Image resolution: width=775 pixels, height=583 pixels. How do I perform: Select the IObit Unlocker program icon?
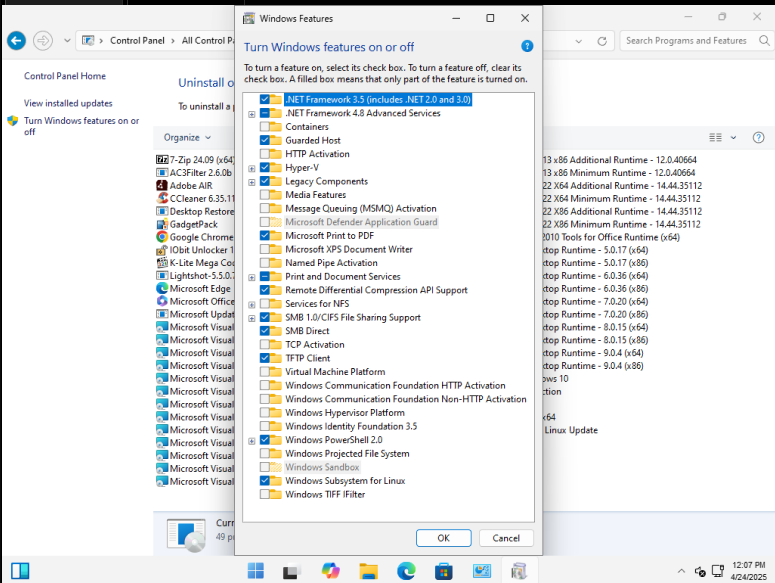pyautogui.click(x=162, y=250)
